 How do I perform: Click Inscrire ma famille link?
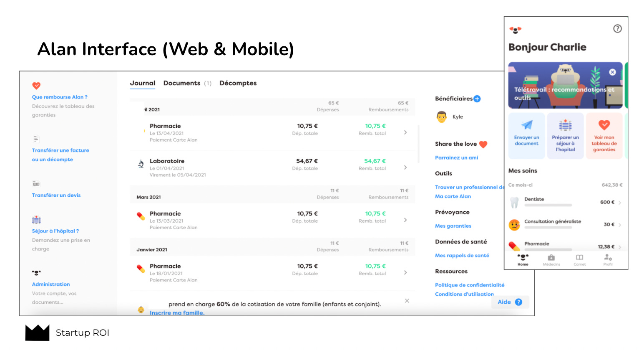(177, 313)
